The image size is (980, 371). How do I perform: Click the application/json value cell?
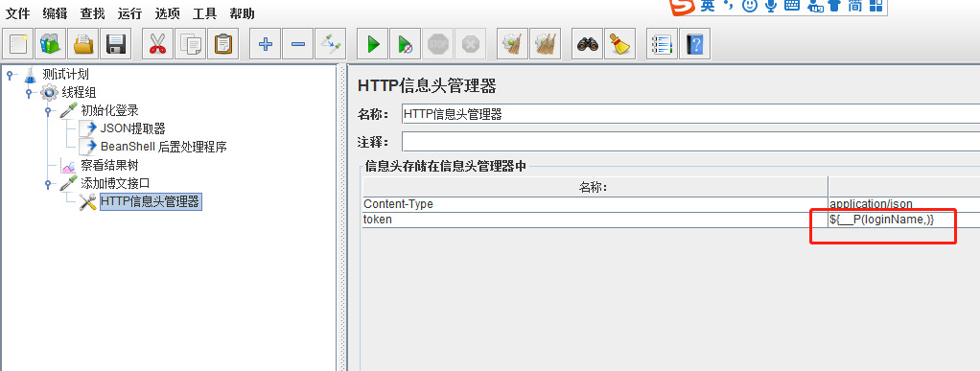click(x=904, y=204)
